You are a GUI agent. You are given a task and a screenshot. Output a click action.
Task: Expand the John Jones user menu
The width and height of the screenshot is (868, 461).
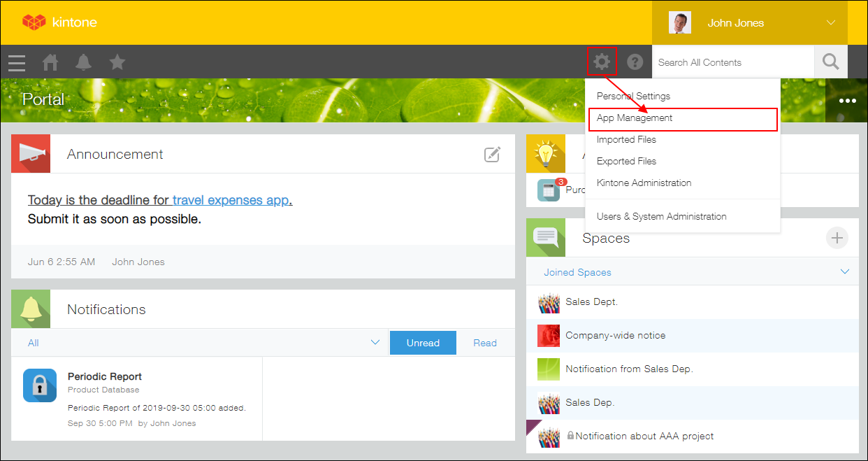(831, 22)
